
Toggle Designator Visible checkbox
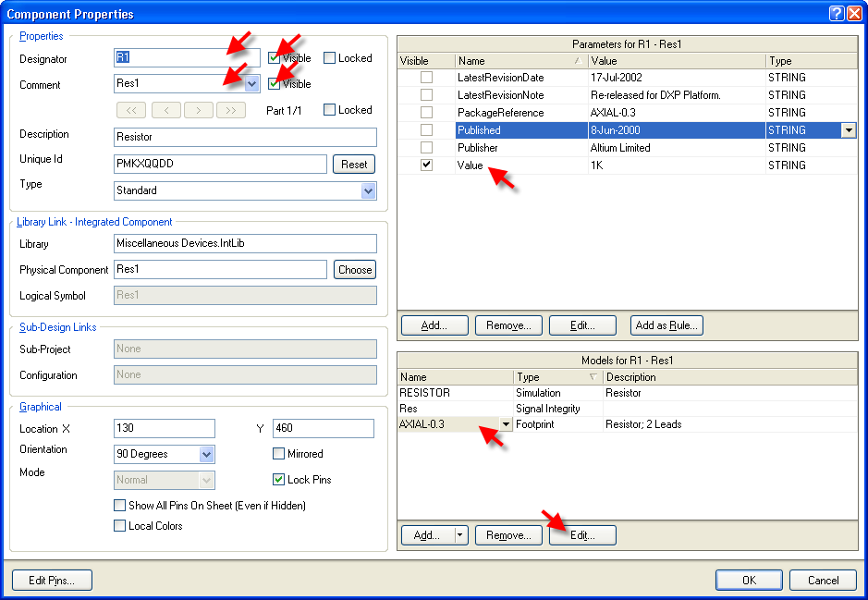(275, 58)
